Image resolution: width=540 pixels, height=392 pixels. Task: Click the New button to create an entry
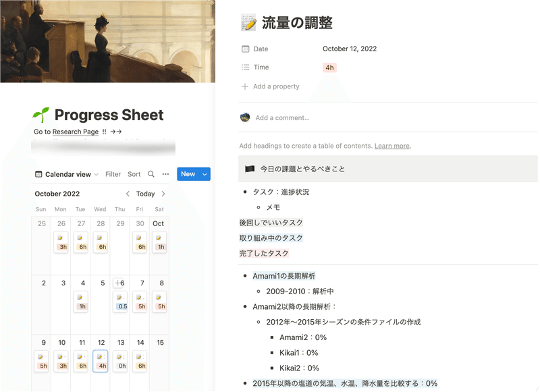186,174
